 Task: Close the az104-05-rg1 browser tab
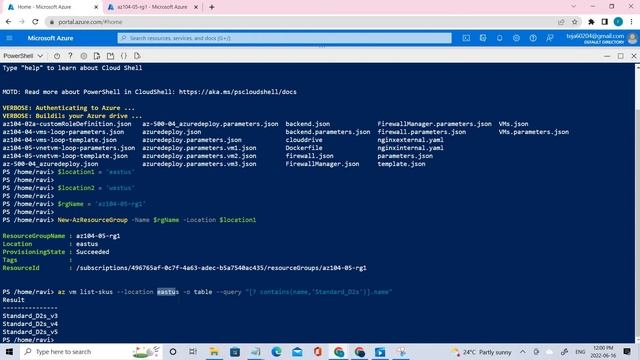196,7
